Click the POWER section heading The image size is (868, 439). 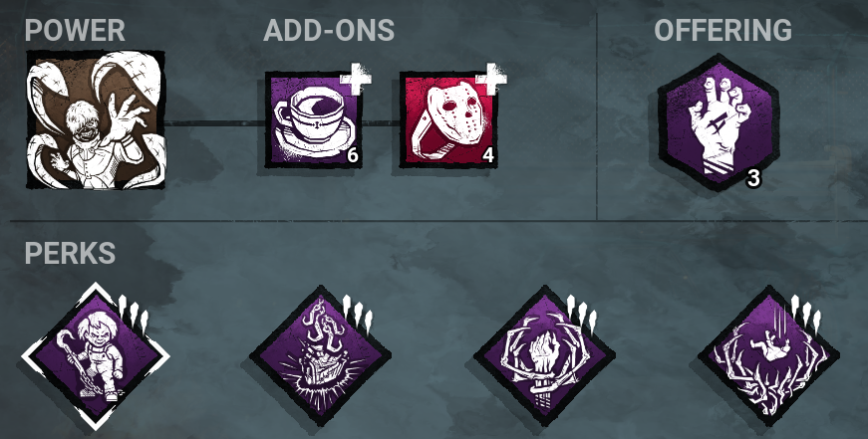point(75,30)
